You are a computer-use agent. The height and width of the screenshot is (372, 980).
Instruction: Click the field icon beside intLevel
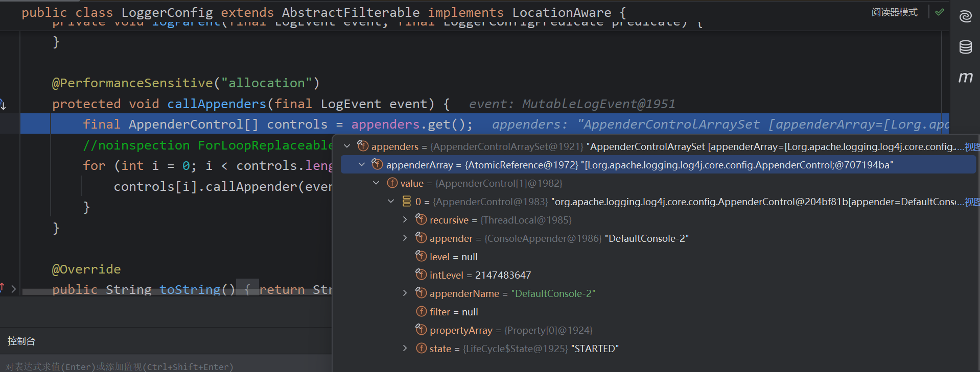pos(421,275)
